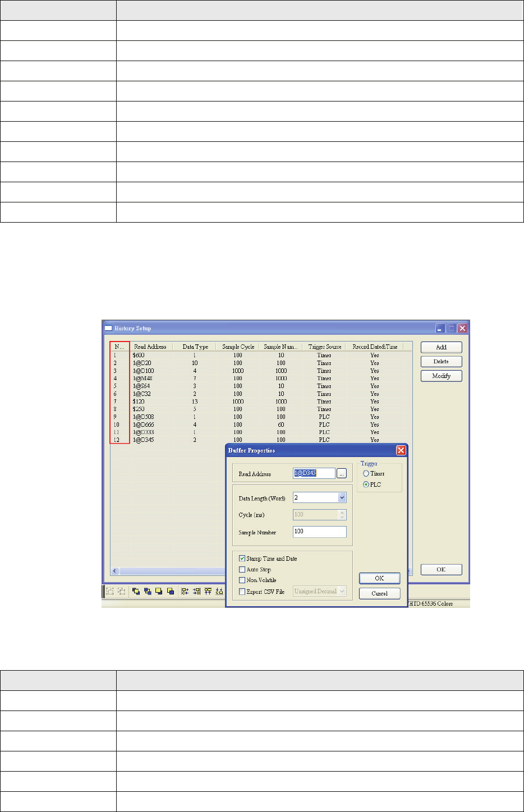Click the align bottom toolbar icon

219,591
